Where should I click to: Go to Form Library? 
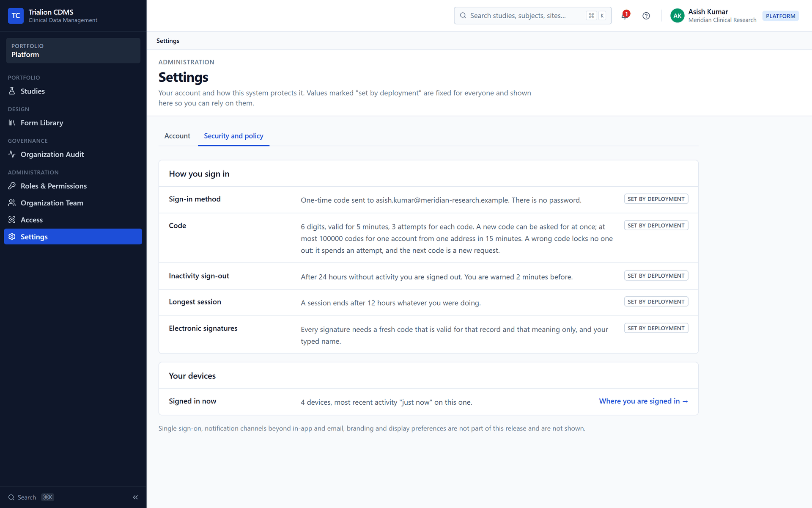(x=73, y=123)
